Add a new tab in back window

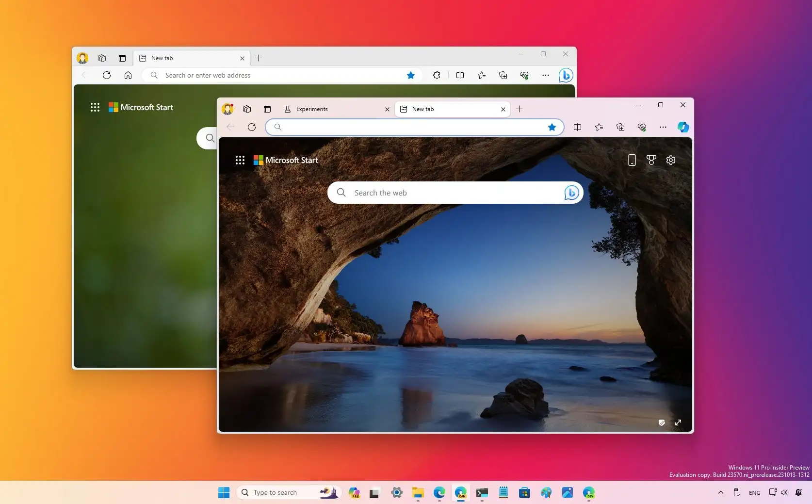259,58
